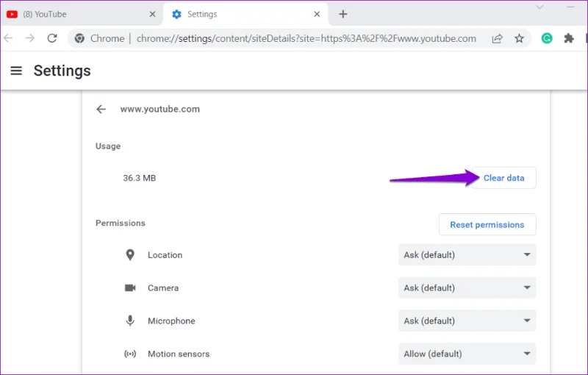Open a new tab with plus button
Screen dimensions: 588x375
[343, 14]
